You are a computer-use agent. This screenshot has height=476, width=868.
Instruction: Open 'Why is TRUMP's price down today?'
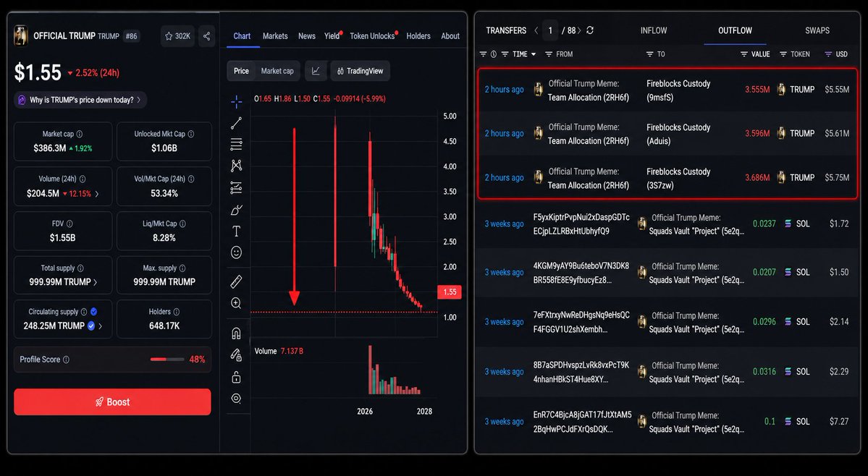80,100
